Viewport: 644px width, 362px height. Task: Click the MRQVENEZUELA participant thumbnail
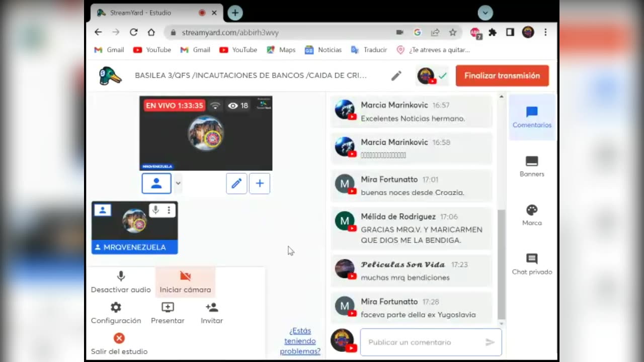tap(134, 227)
